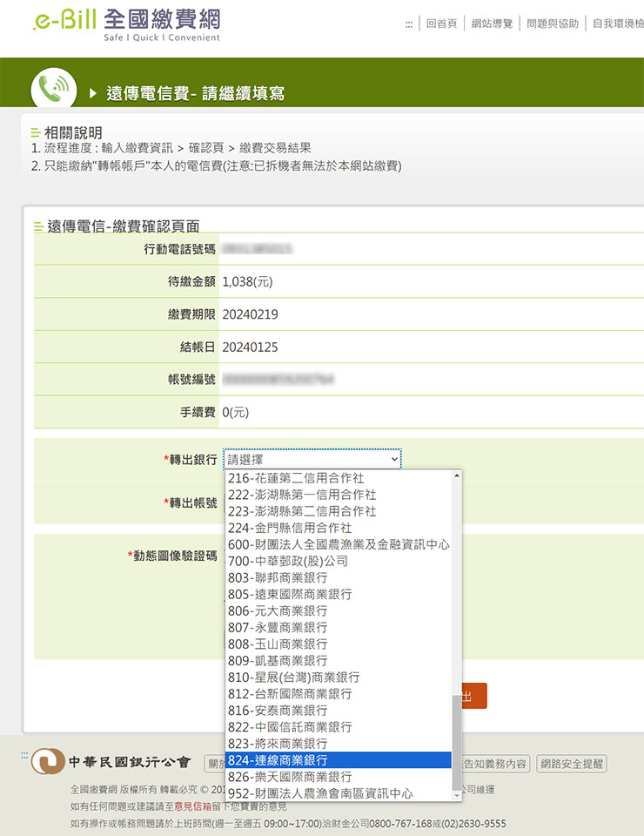
Task: Click the 相關說明 heading
Action: [73, 132]
